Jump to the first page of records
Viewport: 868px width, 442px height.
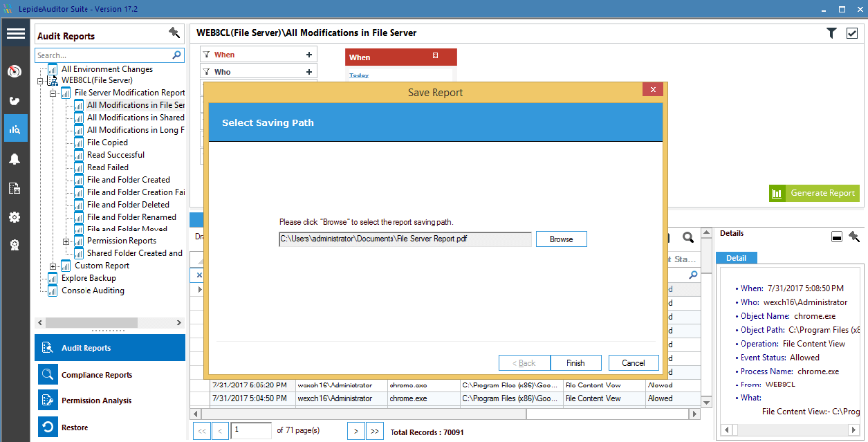click(x=202, y=431)
